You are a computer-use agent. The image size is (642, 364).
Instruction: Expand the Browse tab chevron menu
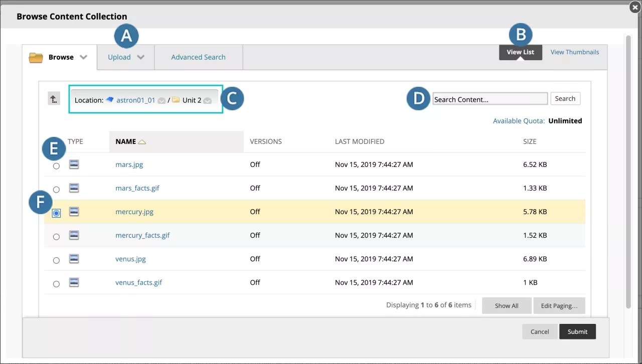[83, 57]
